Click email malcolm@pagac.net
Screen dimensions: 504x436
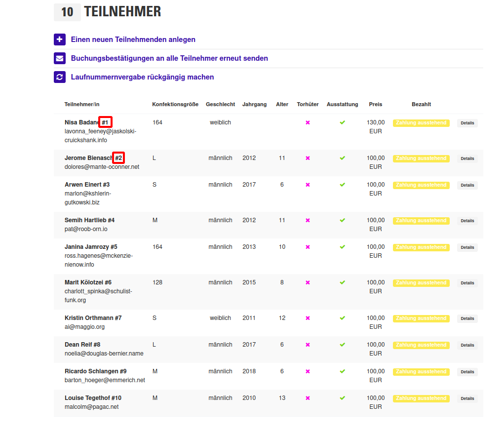point(92,407)
